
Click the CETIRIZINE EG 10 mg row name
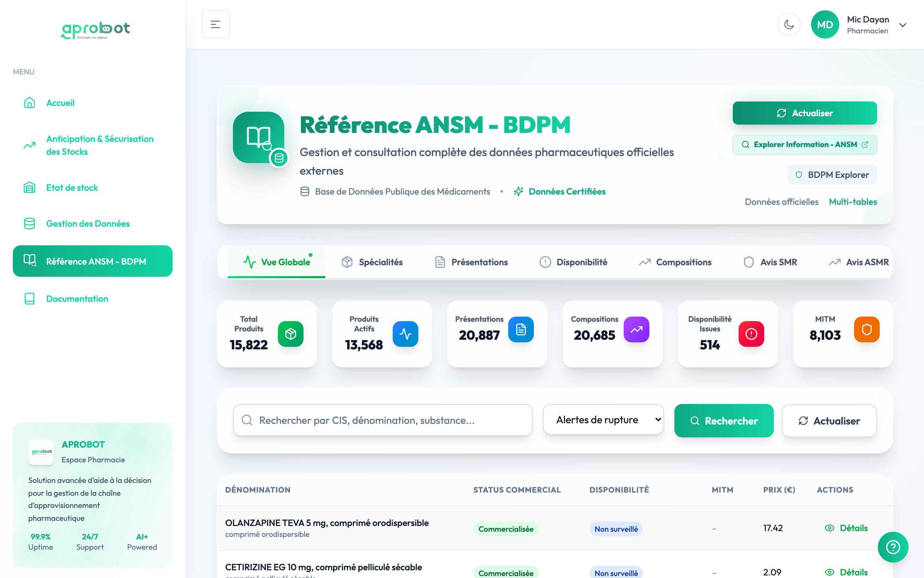click(x=323, y=567)
